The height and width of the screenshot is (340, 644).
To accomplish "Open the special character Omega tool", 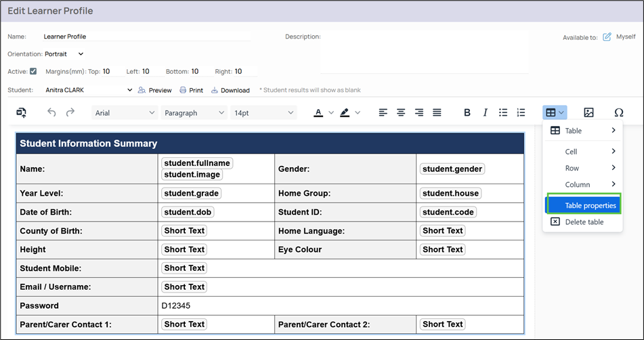I will point(618,112).
